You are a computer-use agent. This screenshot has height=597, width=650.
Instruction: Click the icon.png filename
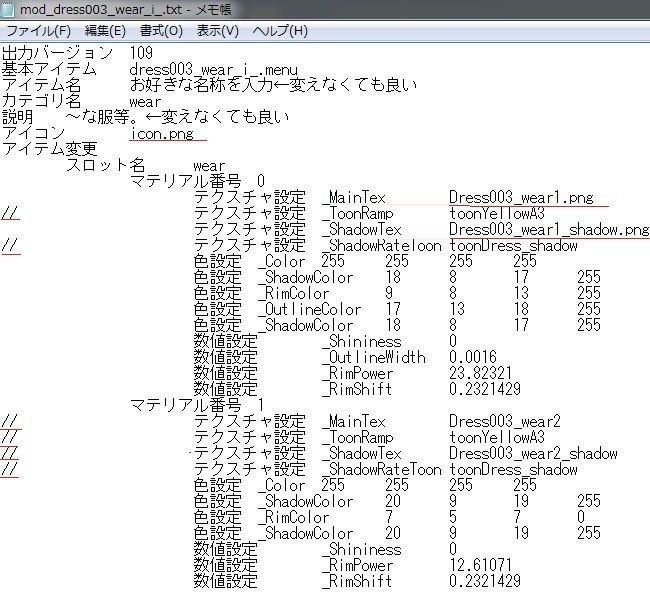click(x=162, y=133)
